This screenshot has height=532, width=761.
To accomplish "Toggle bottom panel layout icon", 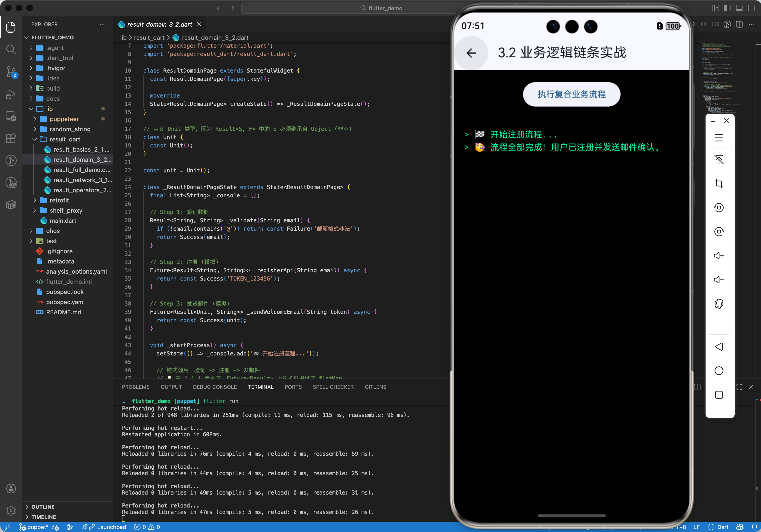I will (x=739, y=8).
